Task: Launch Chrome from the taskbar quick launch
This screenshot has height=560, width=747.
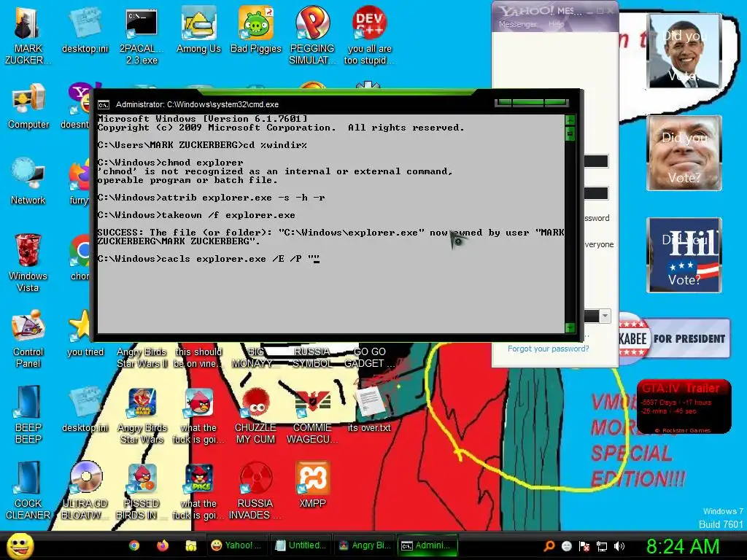Action: coord(134,545)
